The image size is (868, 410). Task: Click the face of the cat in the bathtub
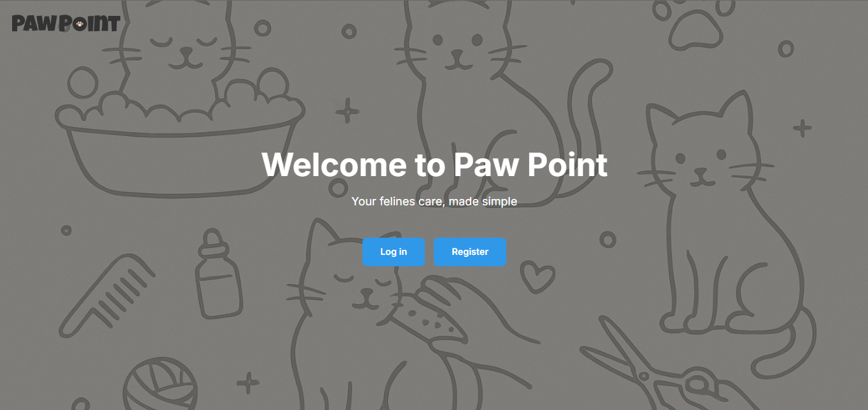click(184, 50)
